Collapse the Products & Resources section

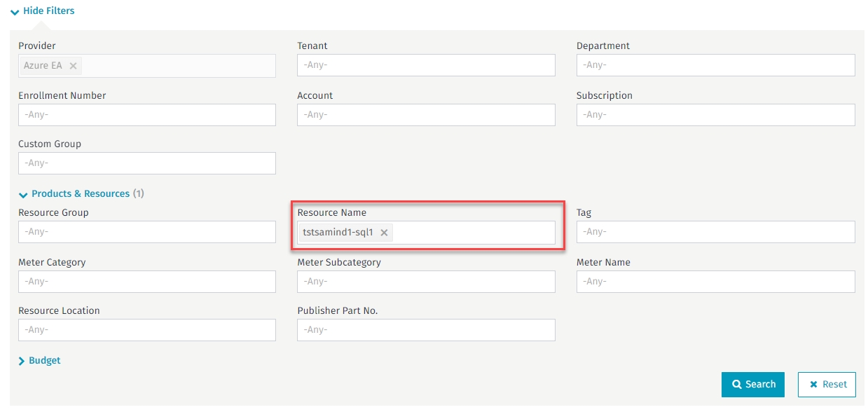[80, 194]
